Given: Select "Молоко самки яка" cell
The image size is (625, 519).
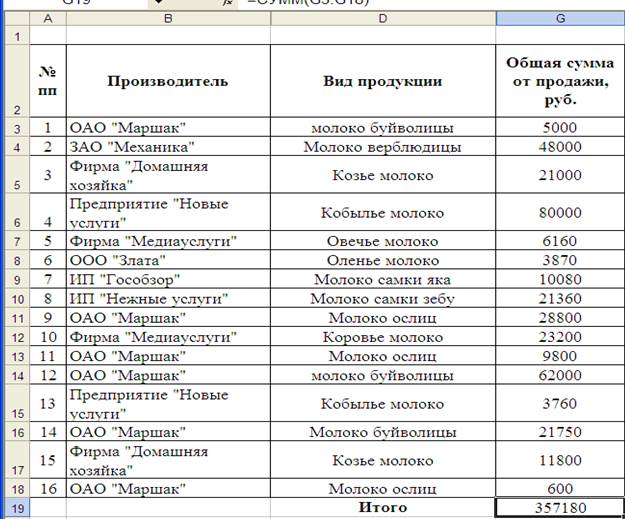Looking at the screenshot, I should 383,279.
